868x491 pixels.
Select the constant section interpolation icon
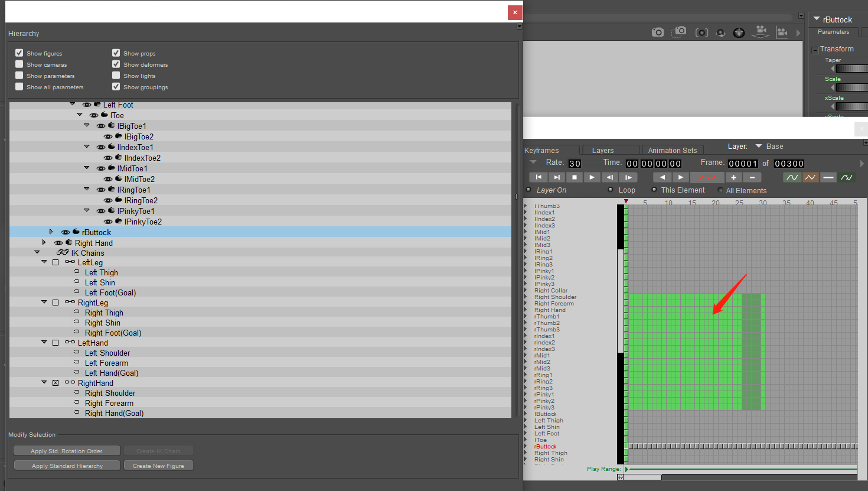pyautogui.click(x=828, y=177)
